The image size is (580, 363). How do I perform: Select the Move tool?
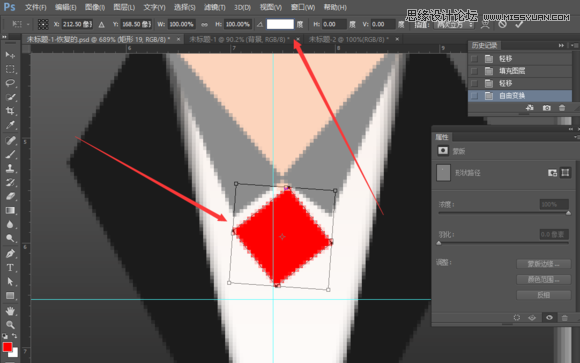point(10,56)
